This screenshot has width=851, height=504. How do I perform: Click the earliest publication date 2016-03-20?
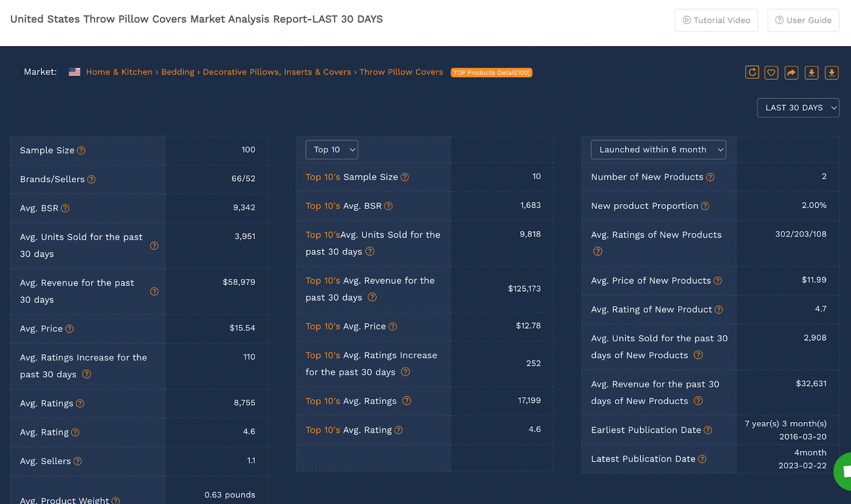coord(803,436)
